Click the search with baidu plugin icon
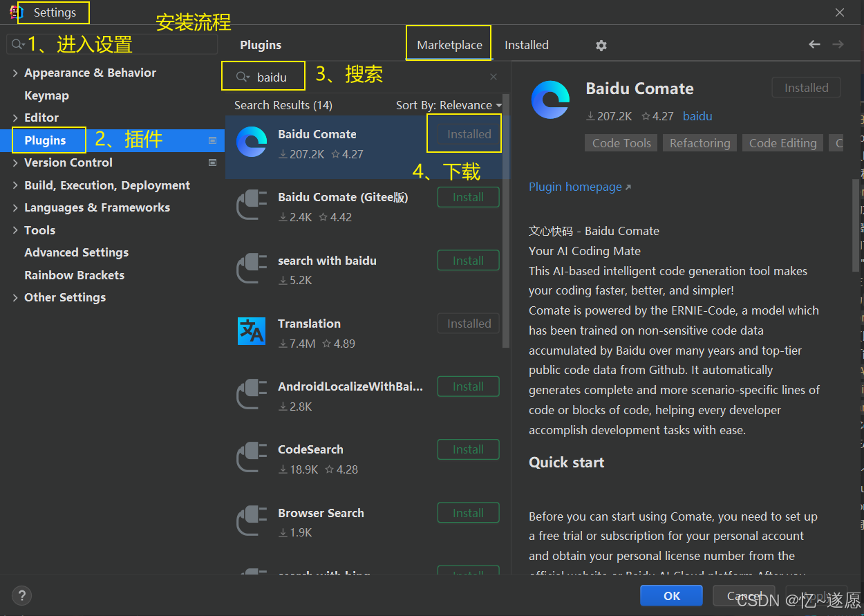Image resolution: width=864 pixels, height=616 pixels. tap(251, 268)
